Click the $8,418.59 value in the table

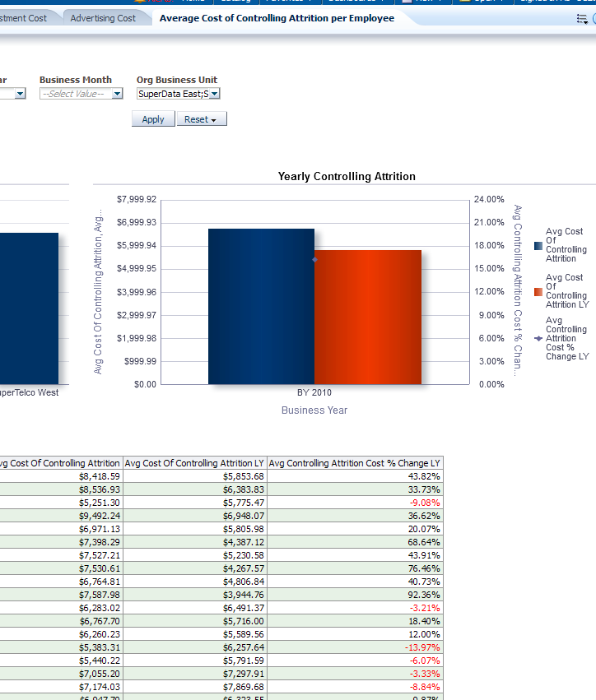point(100,476)
